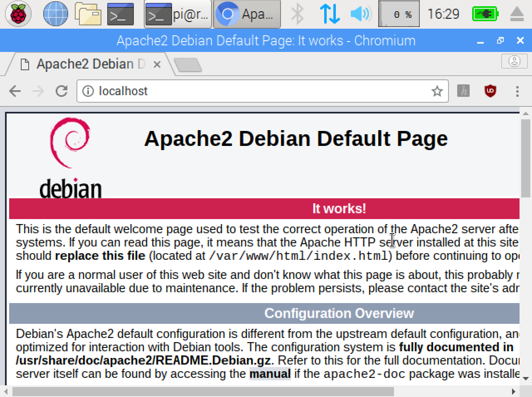Close the Apache2 Debian tab
Image resolution: width=532 pixels, height=397 pixels.
(x=157, y=64)
